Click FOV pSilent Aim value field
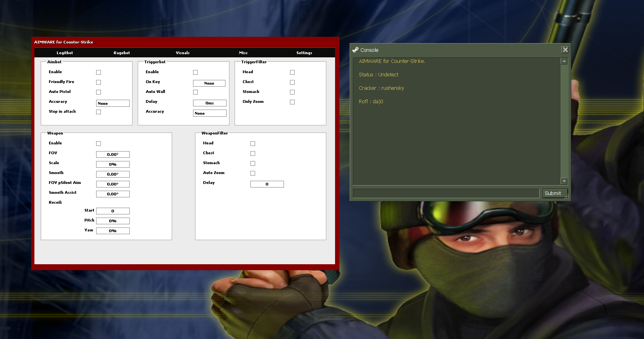The image size is (644, 339). coord(113,184)
